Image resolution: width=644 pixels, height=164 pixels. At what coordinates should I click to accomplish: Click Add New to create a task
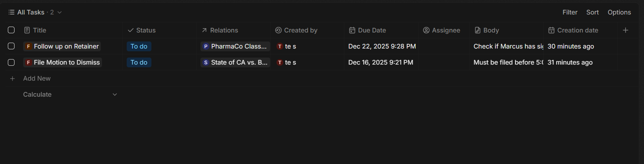point(36,78)
